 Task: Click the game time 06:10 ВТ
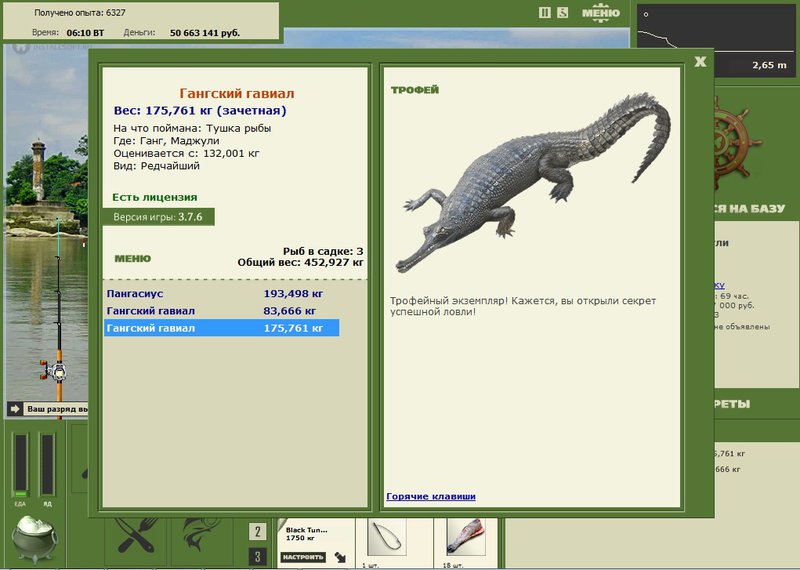point(85,33)
